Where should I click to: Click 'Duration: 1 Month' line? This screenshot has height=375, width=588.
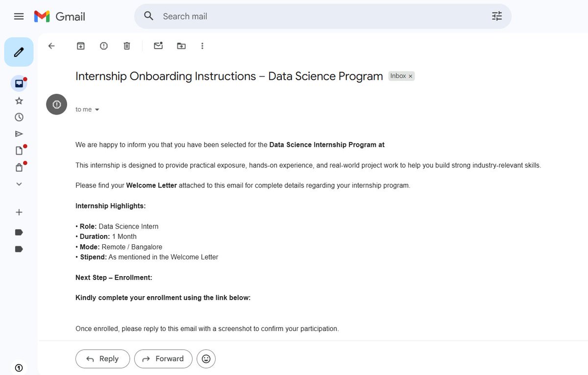(106, 236)
